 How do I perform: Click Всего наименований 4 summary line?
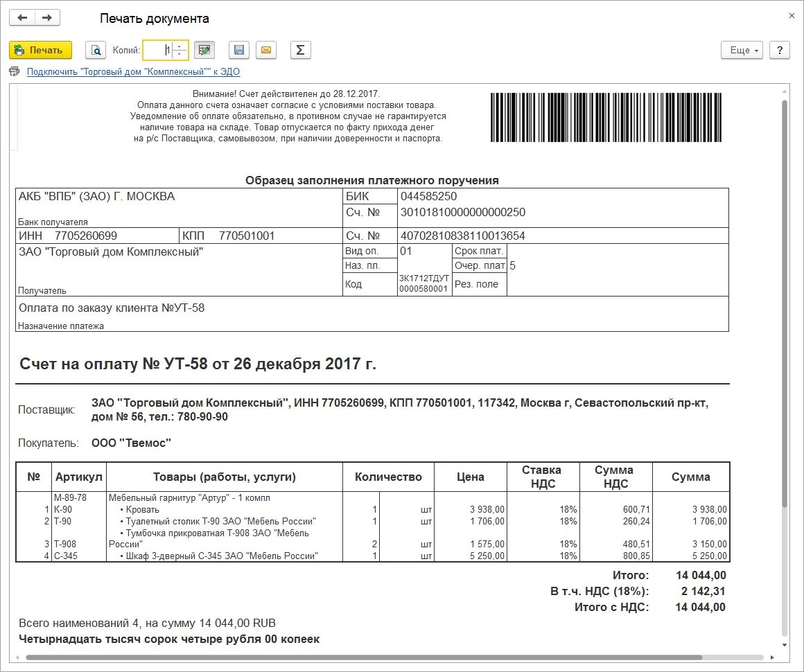(x=147, y=624)
